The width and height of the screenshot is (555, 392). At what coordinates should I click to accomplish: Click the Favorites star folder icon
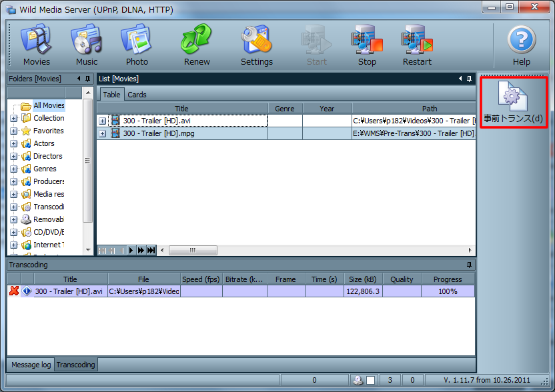(26, 131)
